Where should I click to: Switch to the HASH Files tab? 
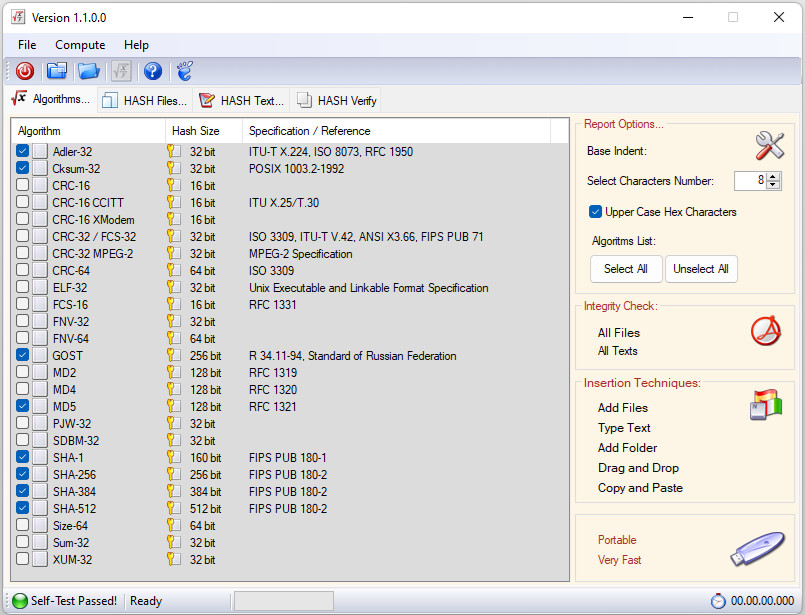tap(144, 100)
